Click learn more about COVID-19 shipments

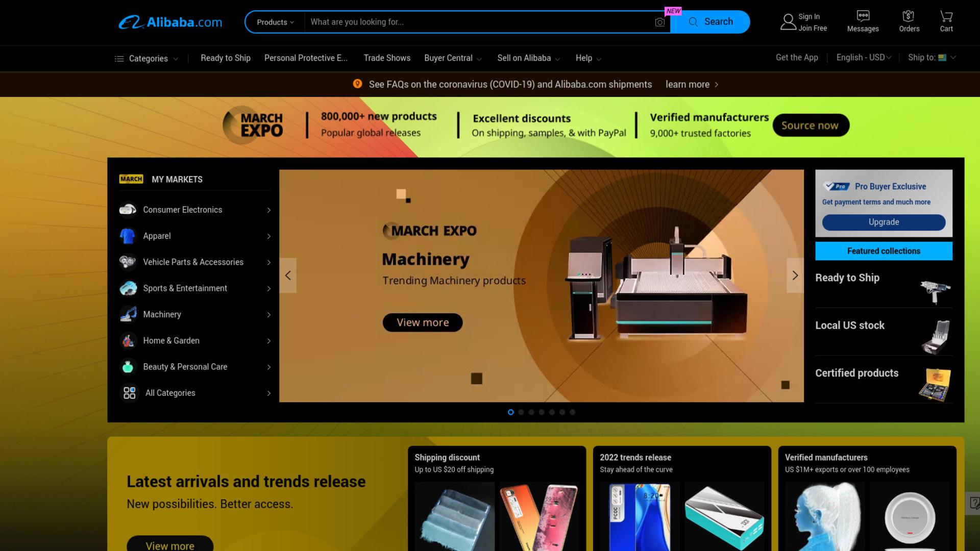[x=692, y=84]
